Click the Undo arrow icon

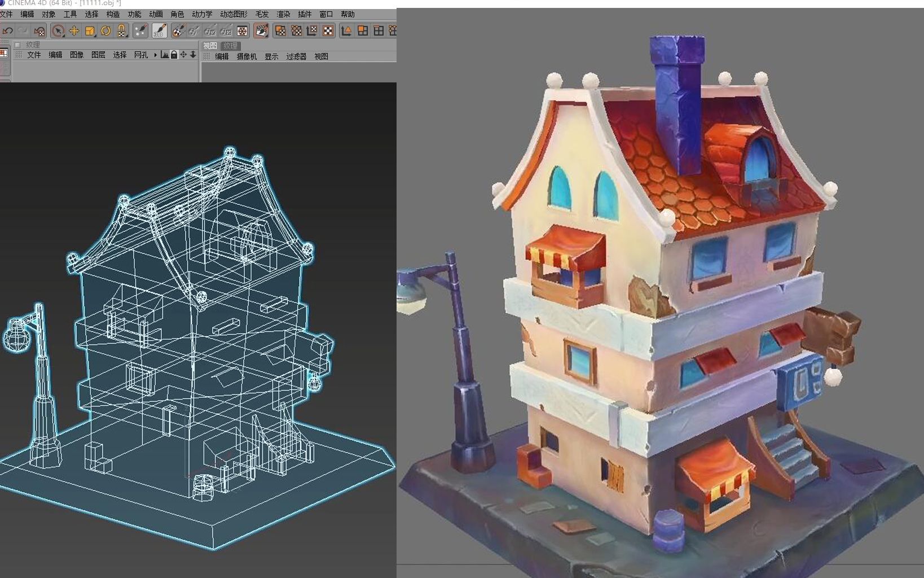pyautogui.click(x=7, y=31)
